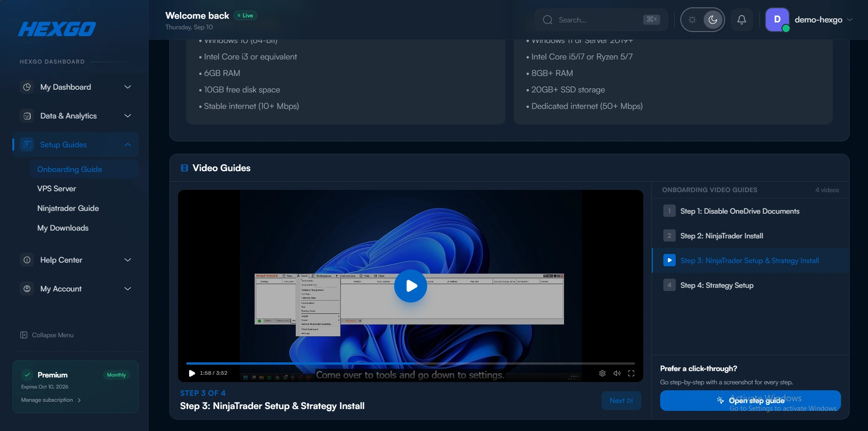Click the Search input field
The height and width of the screenshot is (431, 868).
pyautogui.click(x=601, y=20)
